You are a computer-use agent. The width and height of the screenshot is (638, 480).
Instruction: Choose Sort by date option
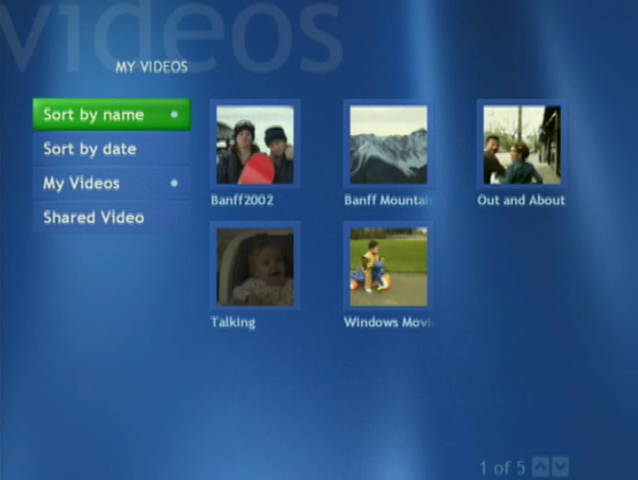coord(111,149)
